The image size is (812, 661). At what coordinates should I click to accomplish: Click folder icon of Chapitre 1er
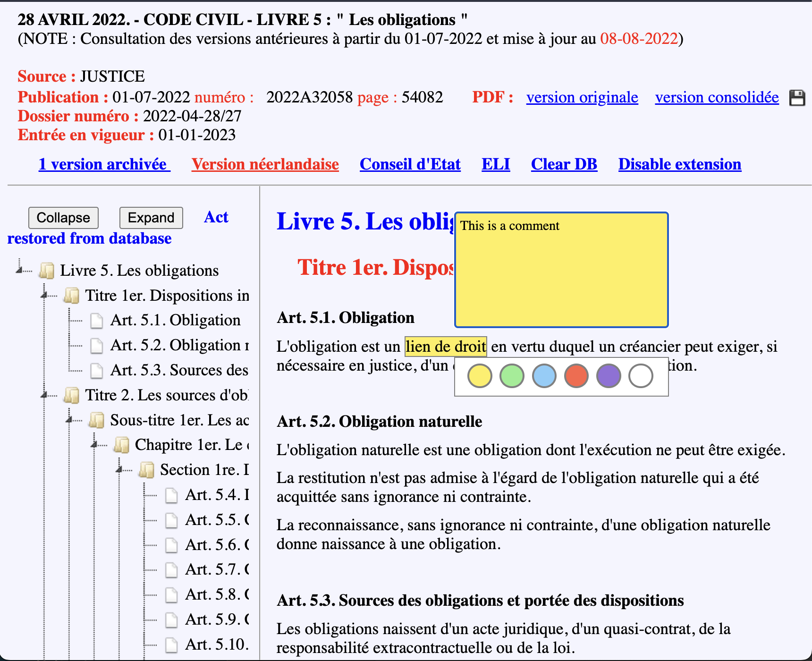tap(122, 445)
